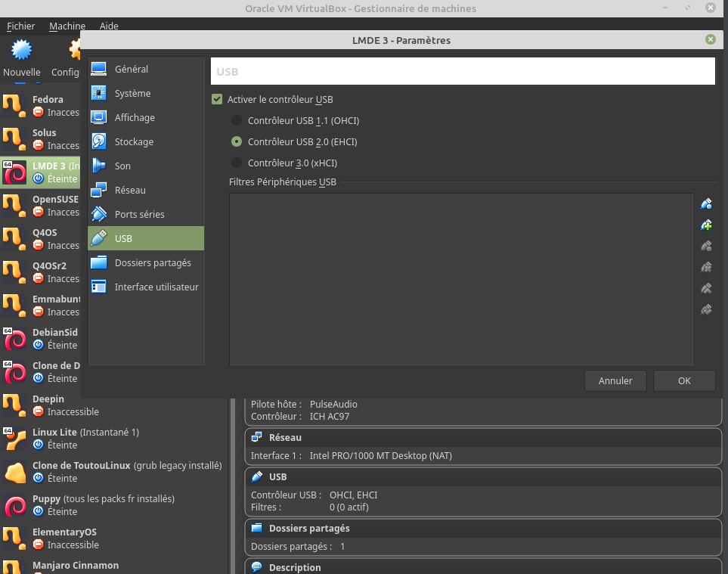Click the Description speech bubble icon
The width and height of the screenshot is (728, 574).
point(256,566)
